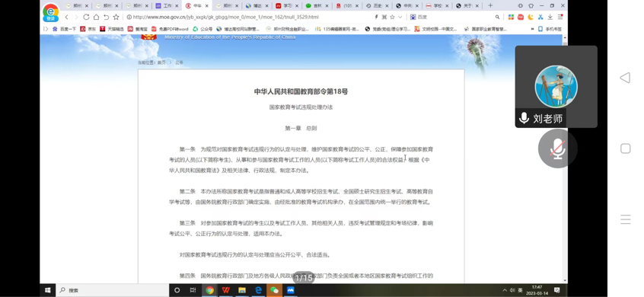Open a new browser tab with plus
The height and width of the screenshot is (297, 644).
(490, 6)
